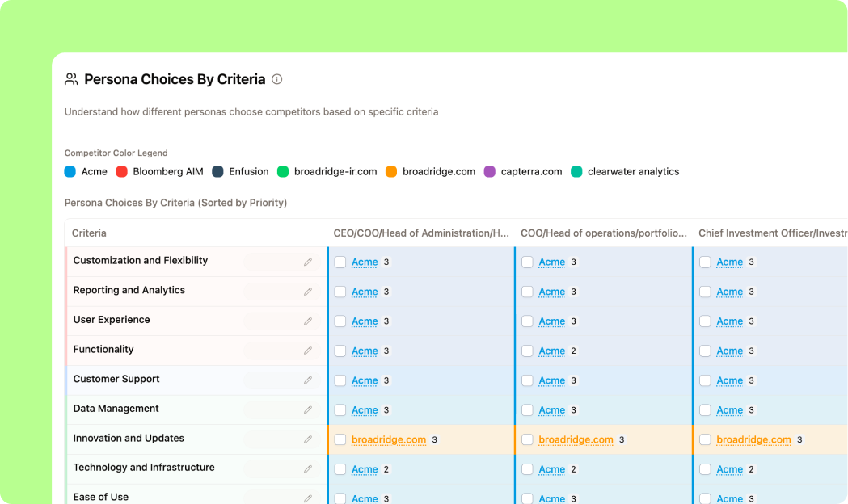Screen dimensions: 848x504
Task: Click the people icon next to the page title
Action: coord(71,79)
